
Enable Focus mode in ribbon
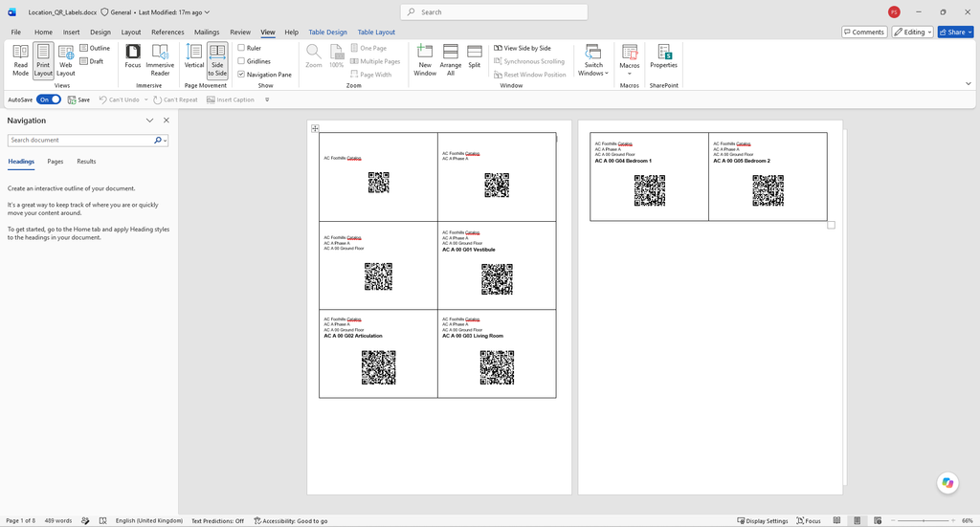(132, 56)
